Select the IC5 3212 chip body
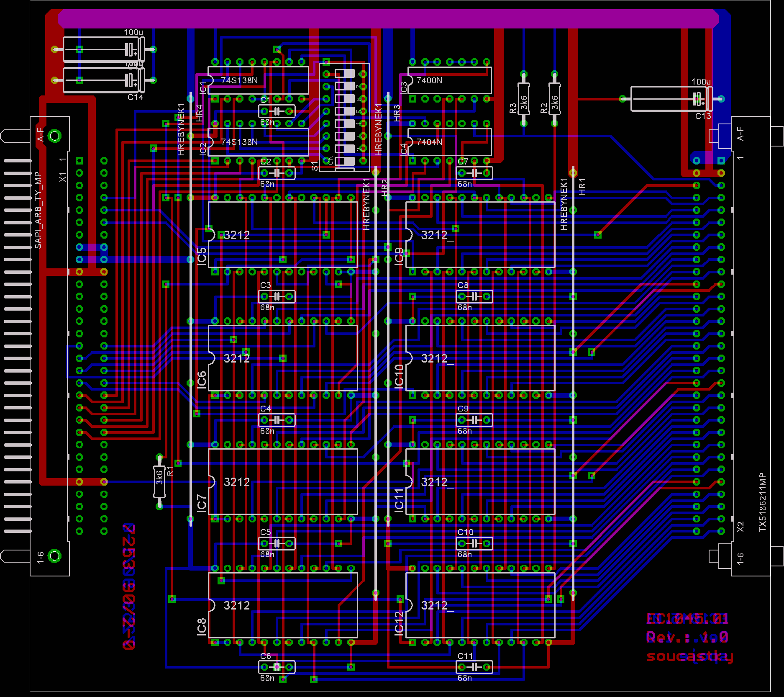The image size is (784, 697). coord(283,235)
